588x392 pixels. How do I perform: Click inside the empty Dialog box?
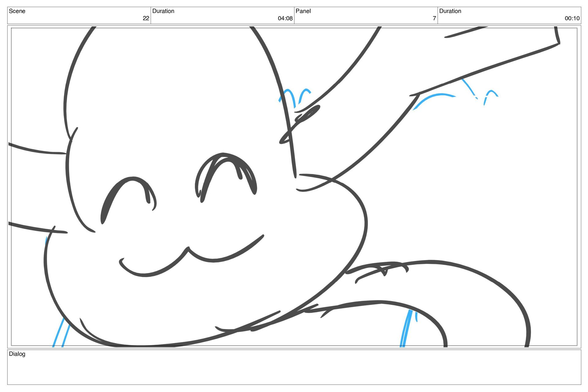click(294, 367)
